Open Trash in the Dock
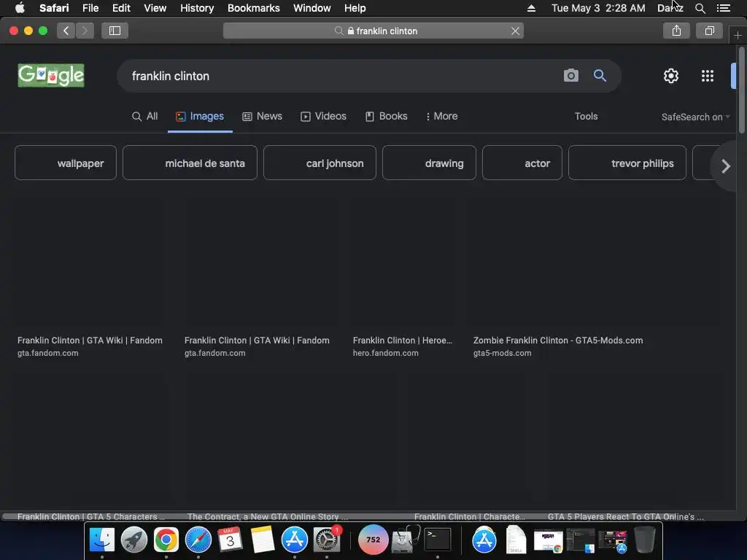Image resolution: width=747 pixels, height=560 pixels. click(x=645, y=540)
